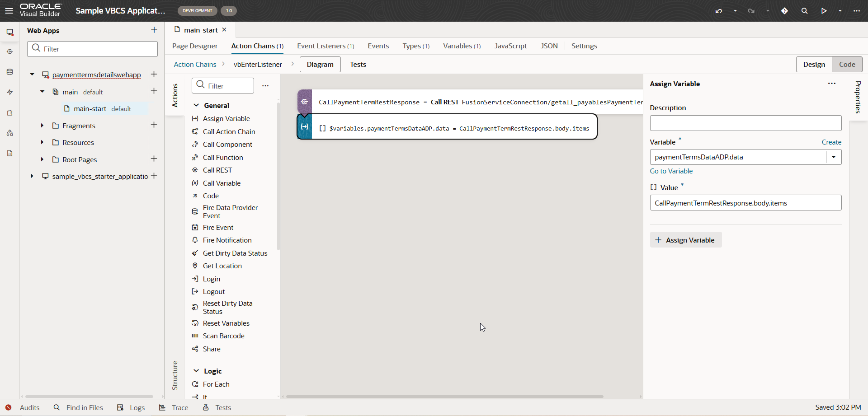Open the Git diamond icon menu
The width and height of the screenshot is (868, 416).
click(784, 11)
